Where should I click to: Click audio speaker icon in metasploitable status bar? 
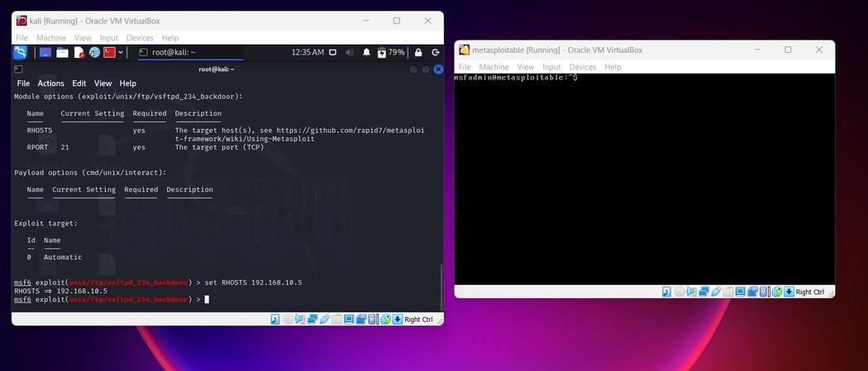691,292
